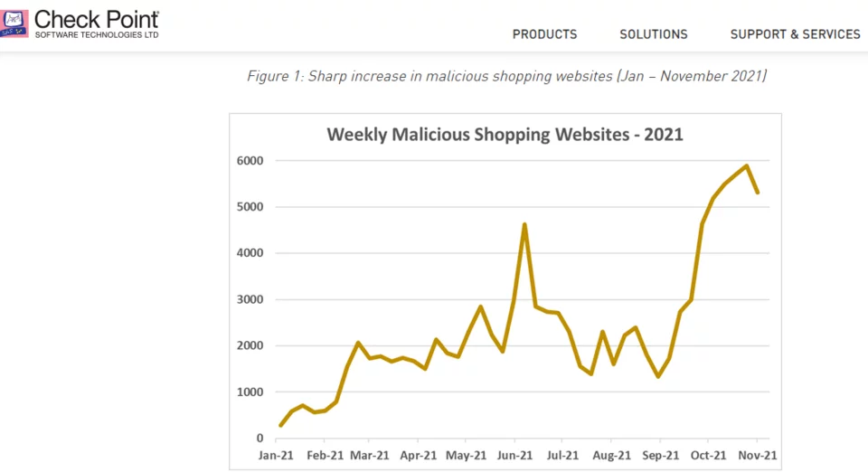Click the 1000 y-axis label

(x=248, y=392)
